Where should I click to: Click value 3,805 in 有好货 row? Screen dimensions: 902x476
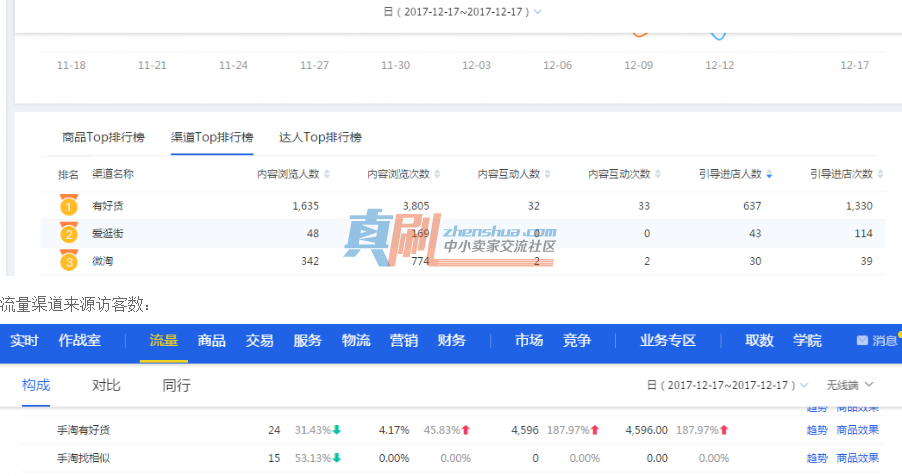point(416,205)
